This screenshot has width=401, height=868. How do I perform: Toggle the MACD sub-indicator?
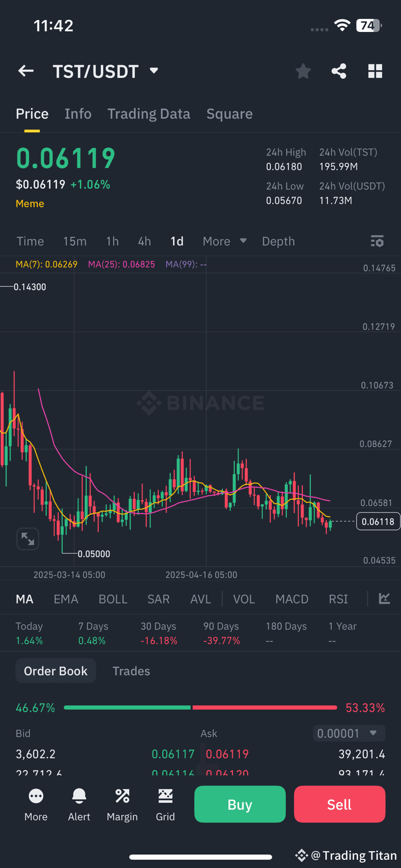tap(292, 599)
